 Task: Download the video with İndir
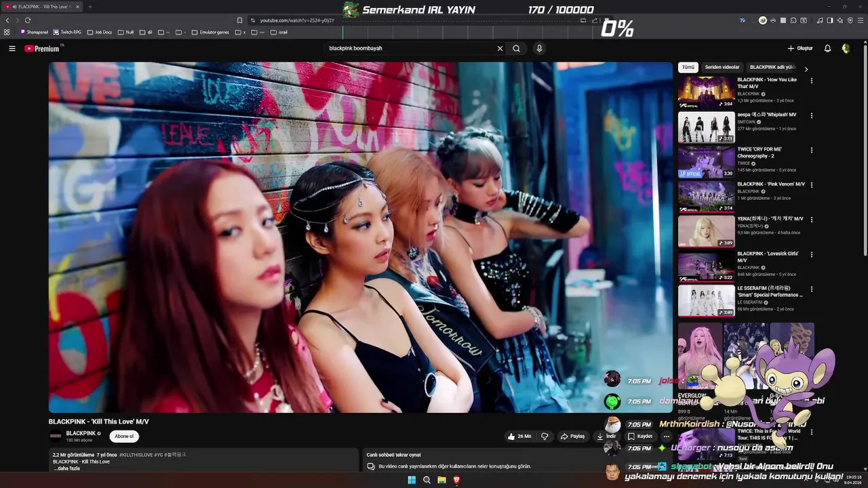[x=606, y=436]
